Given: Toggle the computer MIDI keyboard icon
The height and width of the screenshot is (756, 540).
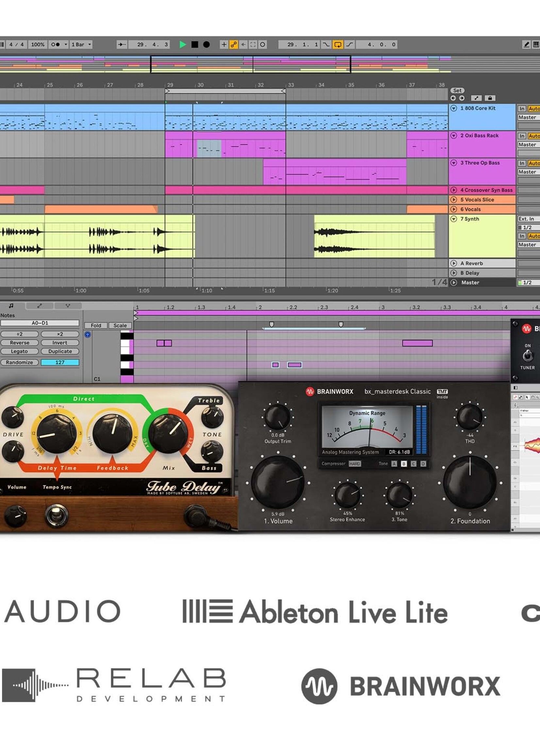Looking at the screenshot, I should pos(536,44).
